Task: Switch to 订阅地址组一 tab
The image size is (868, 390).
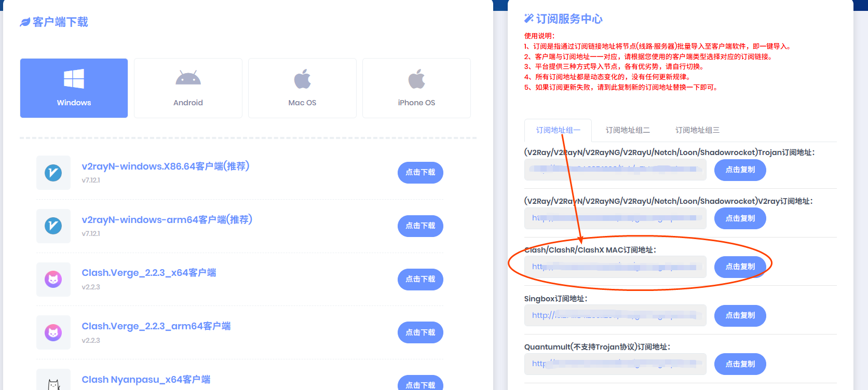Action: click(558, 130)
